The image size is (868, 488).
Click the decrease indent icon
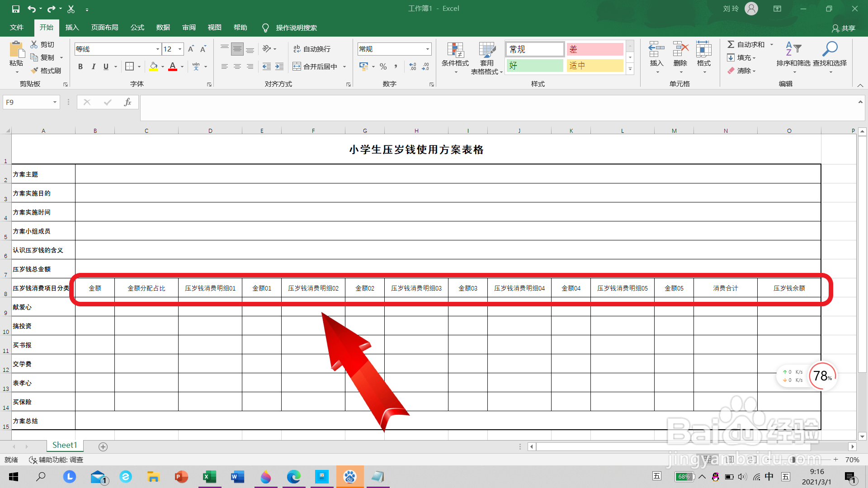[267, 66]
